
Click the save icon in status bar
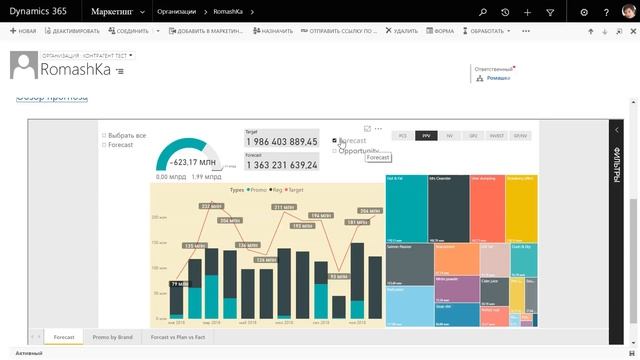point(632,353)
